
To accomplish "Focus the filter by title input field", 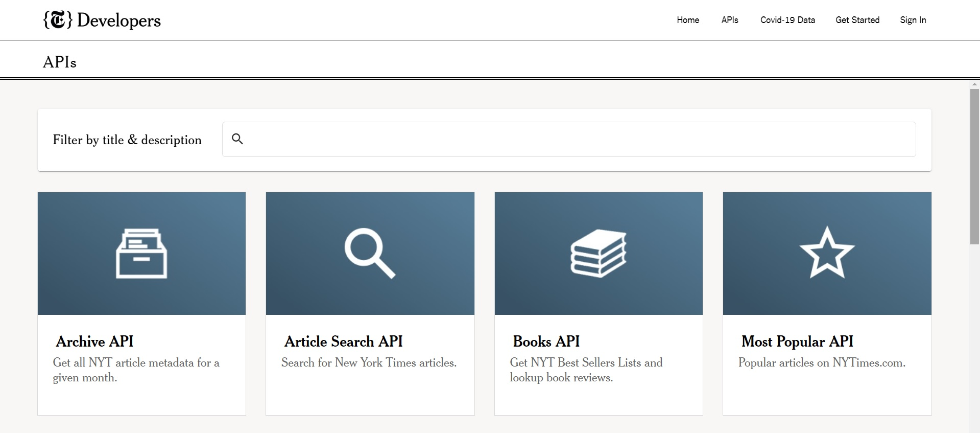I will 569,139.
